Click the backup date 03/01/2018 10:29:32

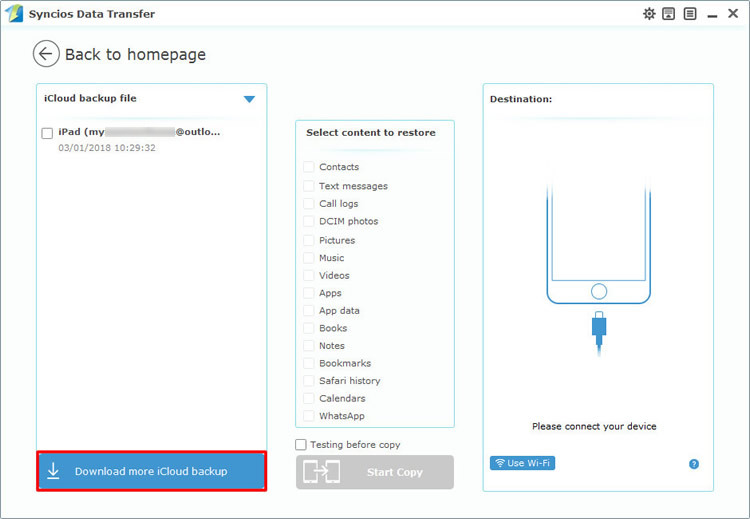(107, 148)
